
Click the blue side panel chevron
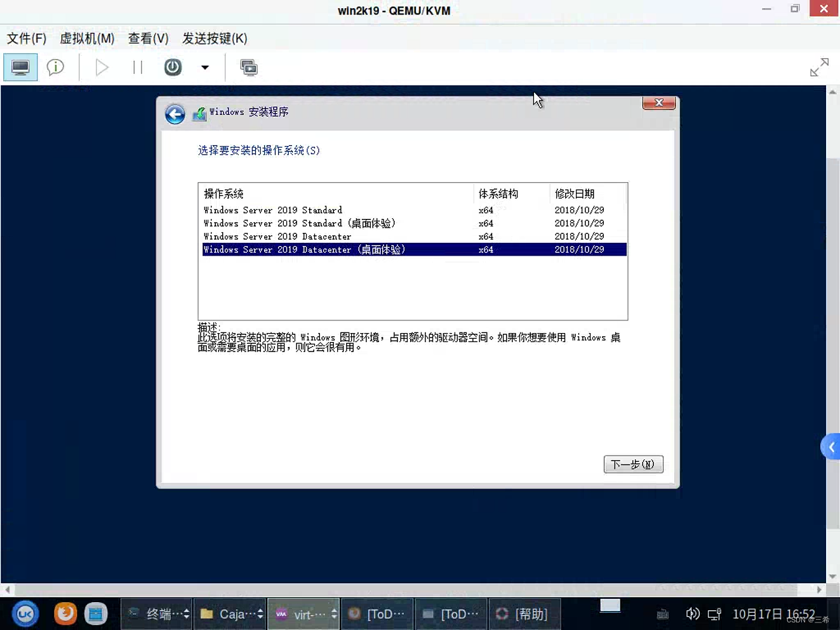click(830, 447)
